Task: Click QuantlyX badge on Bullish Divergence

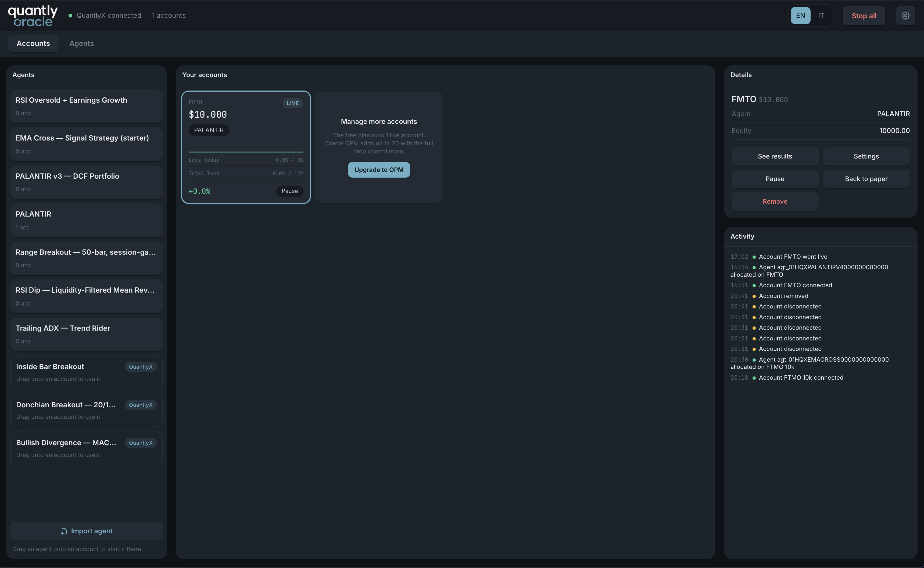Action: pyautogui.click(x=141, y=443)
